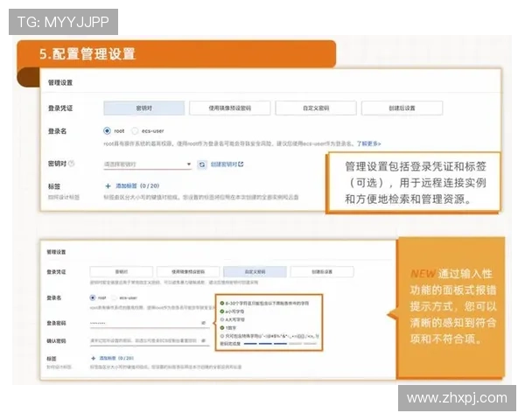525x420 pixels.
Task: Click the 密码完成度 strength bar
Action: (281, 344)
